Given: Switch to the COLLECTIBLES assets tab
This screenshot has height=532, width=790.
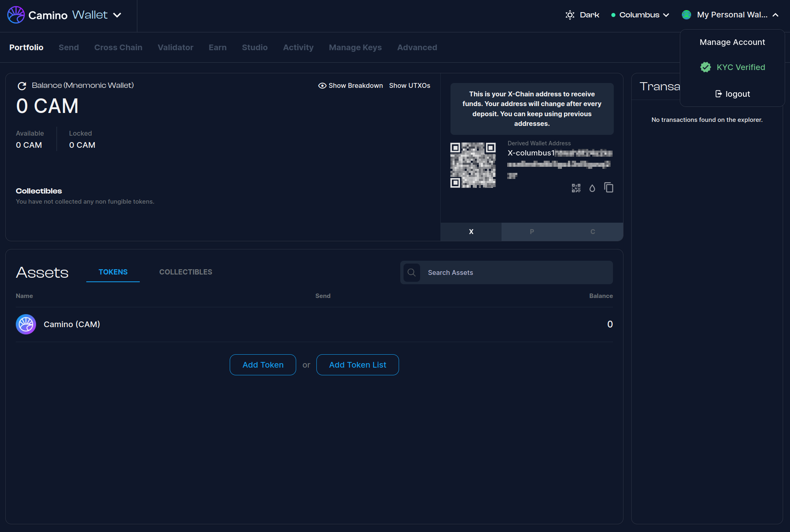Looking at the screenshot, I should [x=186, y=272].
